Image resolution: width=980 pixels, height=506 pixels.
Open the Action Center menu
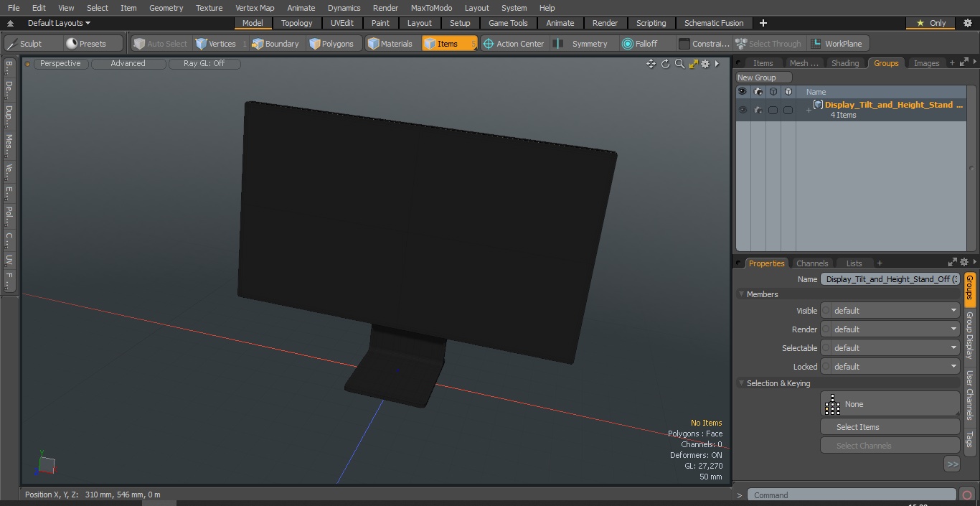coord(513,44)
